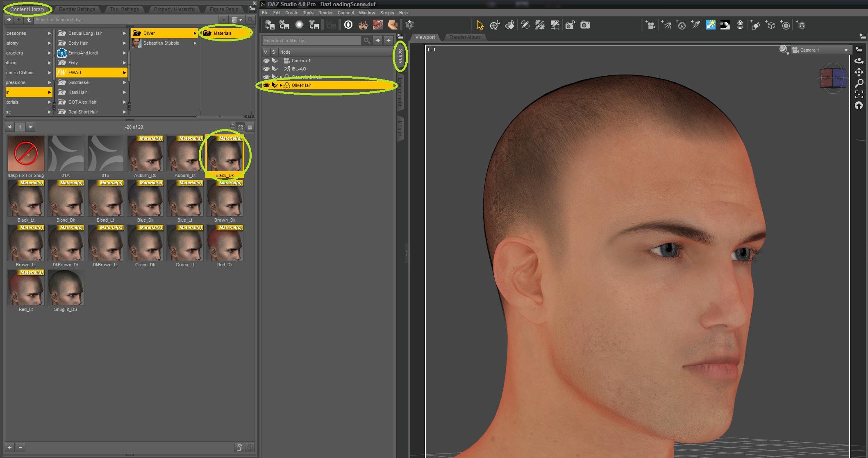Screen dimensions: 868x458
Task: Hide the OliverHair node with eye icon
Action: tap(266, 85)
